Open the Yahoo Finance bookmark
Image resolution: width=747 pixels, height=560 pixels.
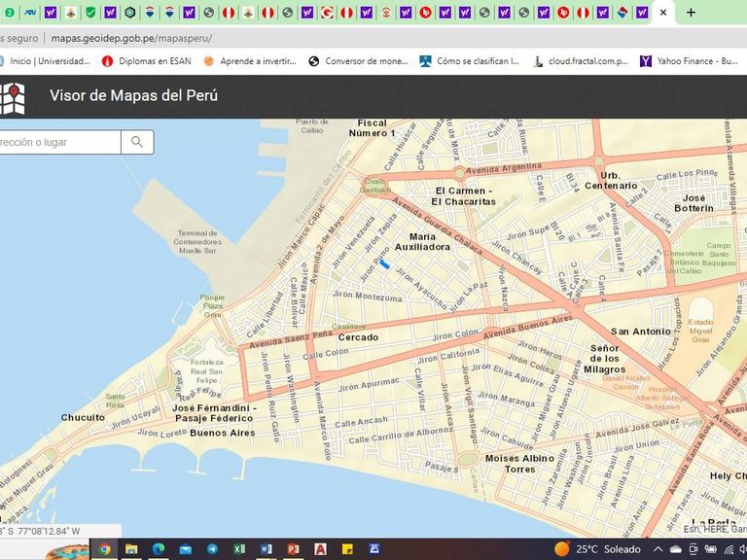[689, 60]
